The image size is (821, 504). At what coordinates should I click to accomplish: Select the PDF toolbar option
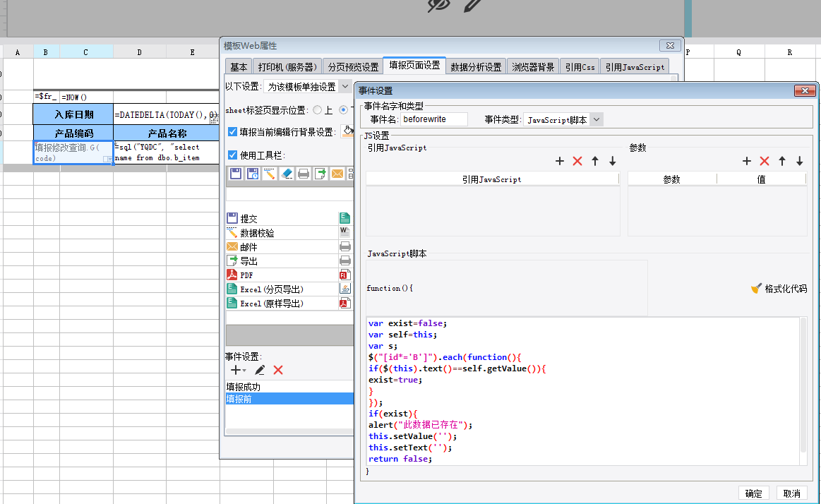[x=282, y=275]
